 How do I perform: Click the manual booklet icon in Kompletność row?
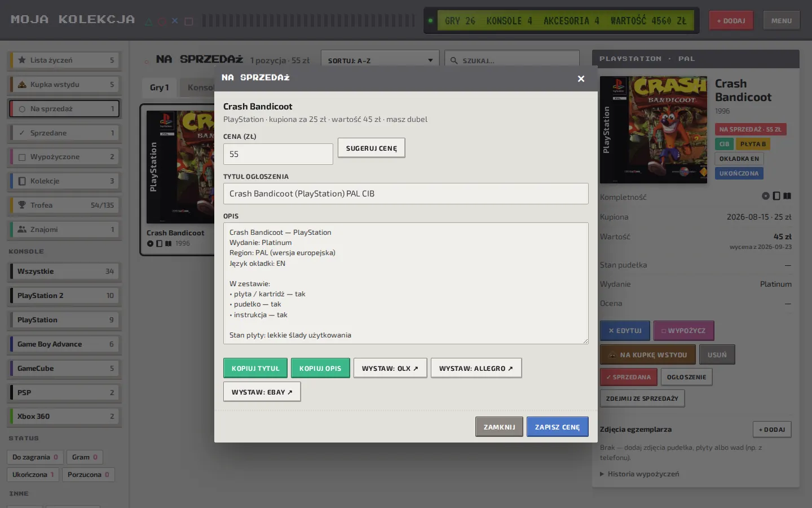click(787, 196)
